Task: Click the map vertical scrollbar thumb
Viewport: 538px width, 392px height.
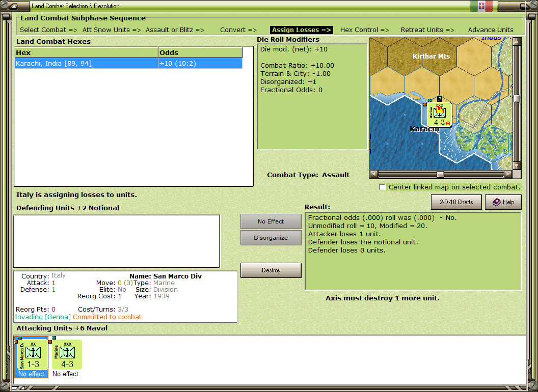Action: point(517,98)
